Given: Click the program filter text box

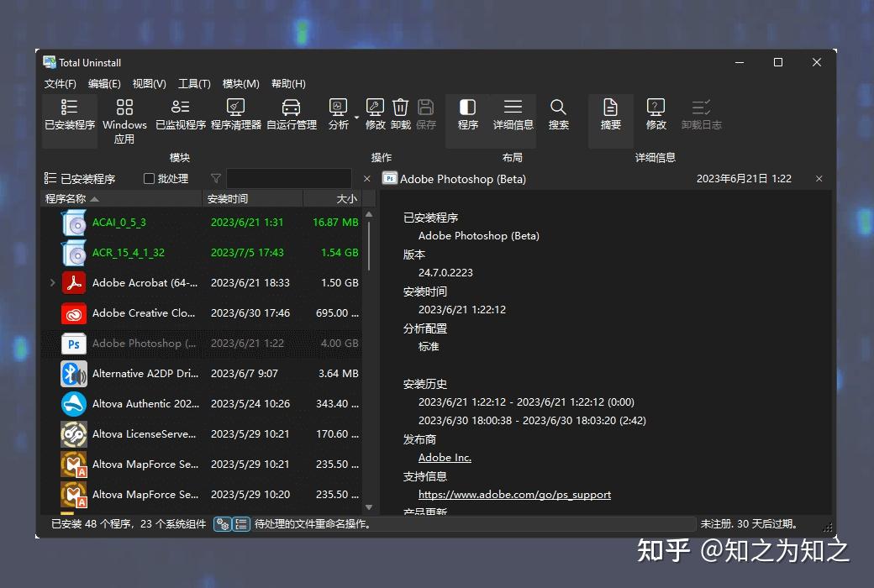Looking at the screenshot, I should point(289,178).
